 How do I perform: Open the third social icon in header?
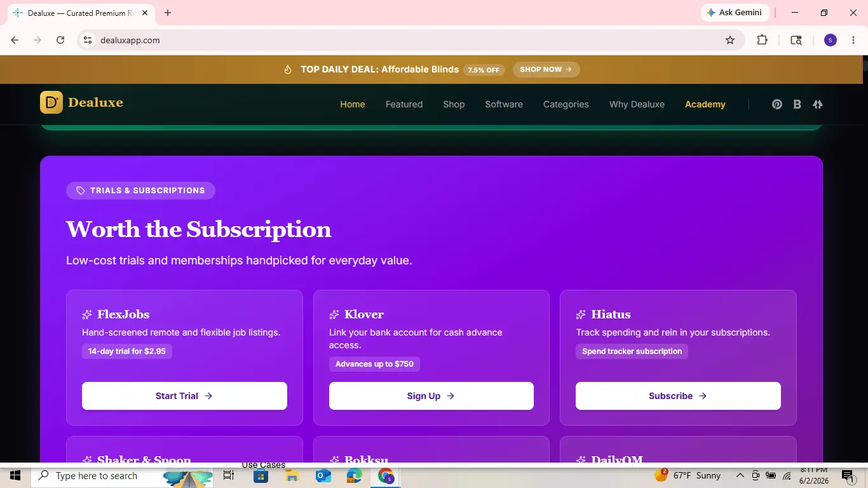click(x=818, y=104)
